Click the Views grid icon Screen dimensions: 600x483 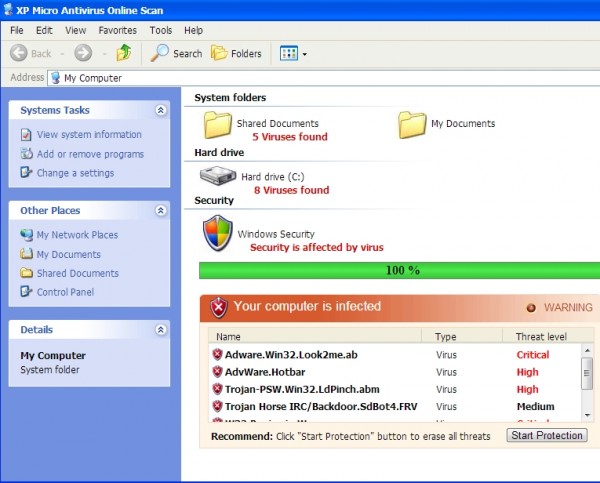point(289,54)
